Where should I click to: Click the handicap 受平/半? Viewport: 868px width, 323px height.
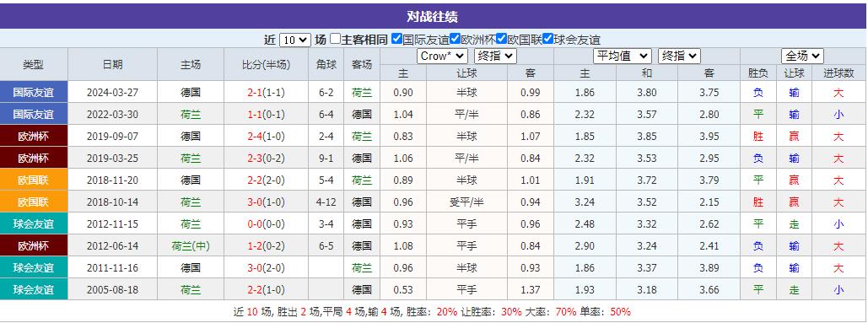pyautogui.click(x=466, y=202)
